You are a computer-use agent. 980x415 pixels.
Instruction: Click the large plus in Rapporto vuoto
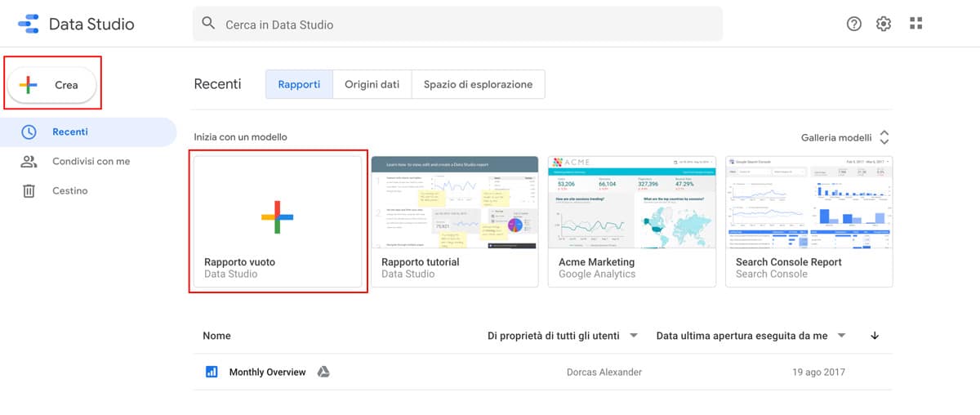click(278, 217)
